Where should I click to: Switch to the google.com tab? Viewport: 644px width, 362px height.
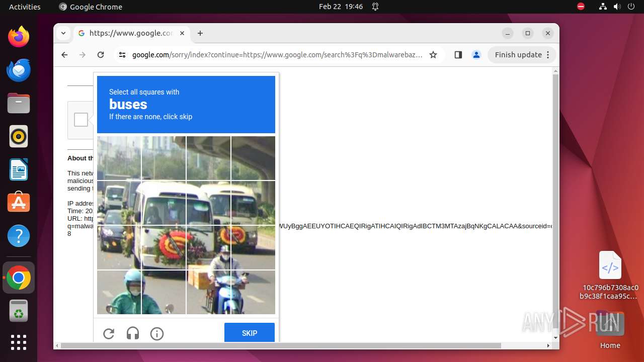tap(132, 33)
